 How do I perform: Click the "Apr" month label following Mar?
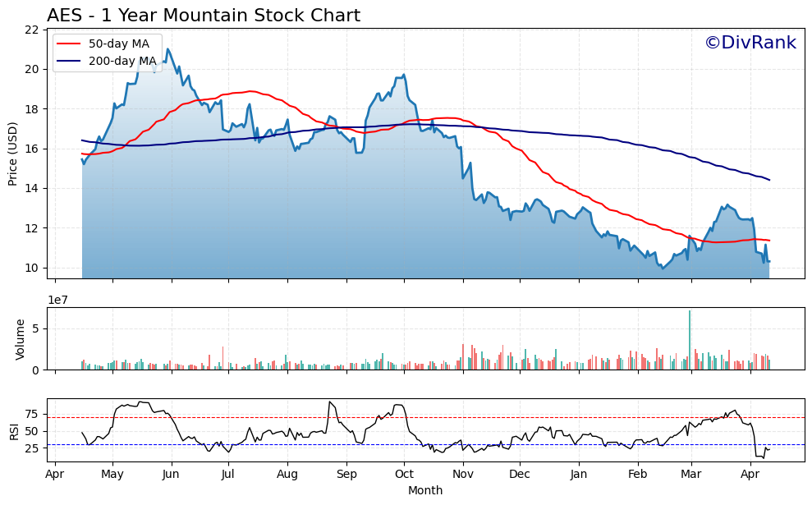[750, 475]
